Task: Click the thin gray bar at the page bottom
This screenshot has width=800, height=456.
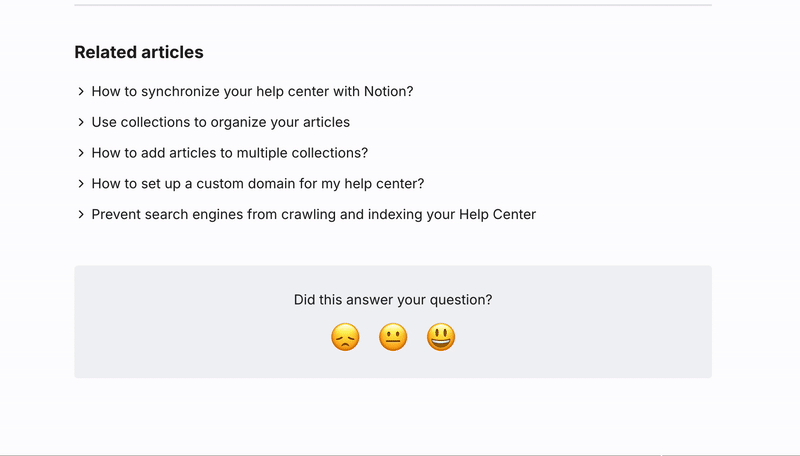Action: [400, 454]
